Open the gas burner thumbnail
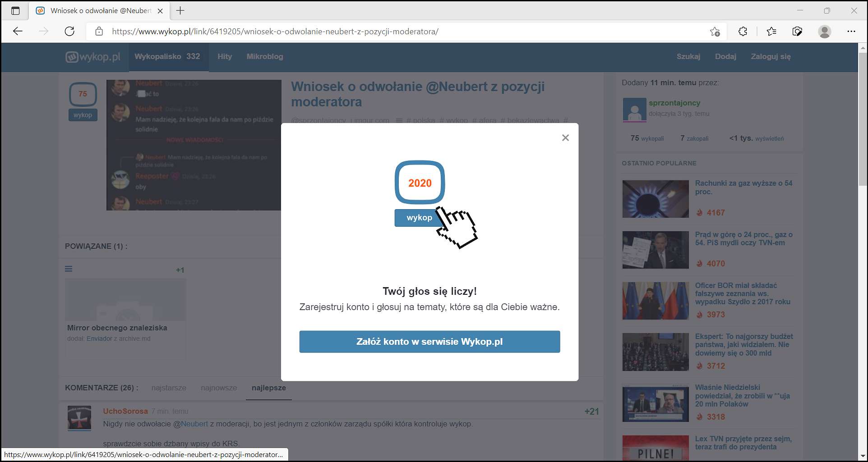Screen dimensions: 868x462 (x=656, y=199)
